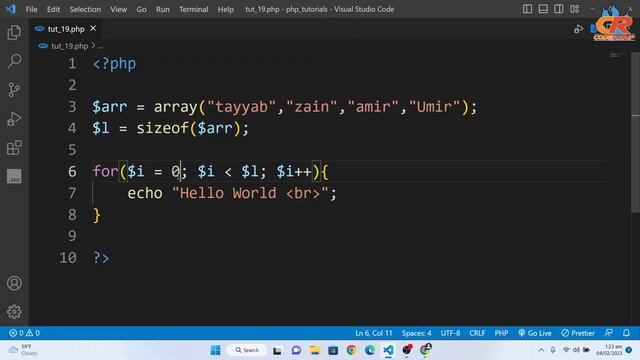This screenshot has height=360, width=640.
Task: Click the closing ?> tag on line 10
Action: click(x=101, y=258)
